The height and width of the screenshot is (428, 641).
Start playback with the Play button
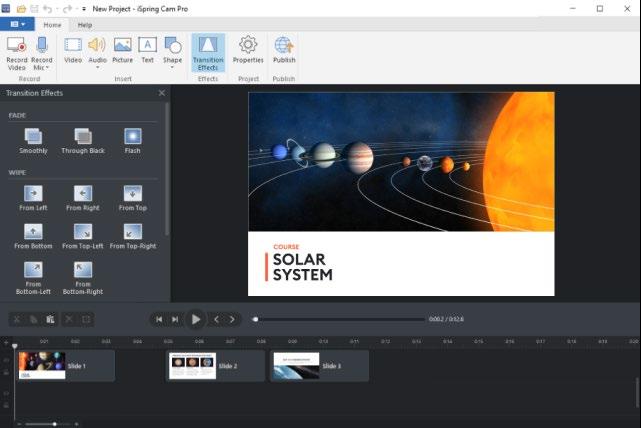196,319
